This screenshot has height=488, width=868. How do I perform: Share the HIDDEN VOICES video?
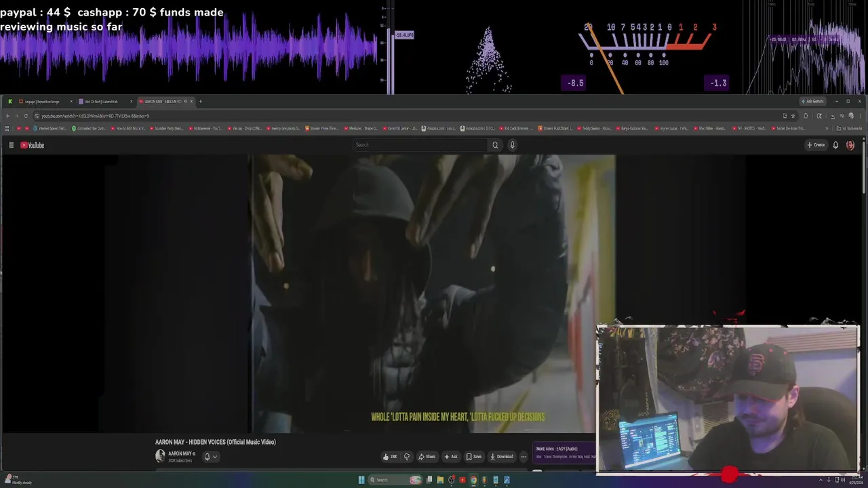(427, 457)
